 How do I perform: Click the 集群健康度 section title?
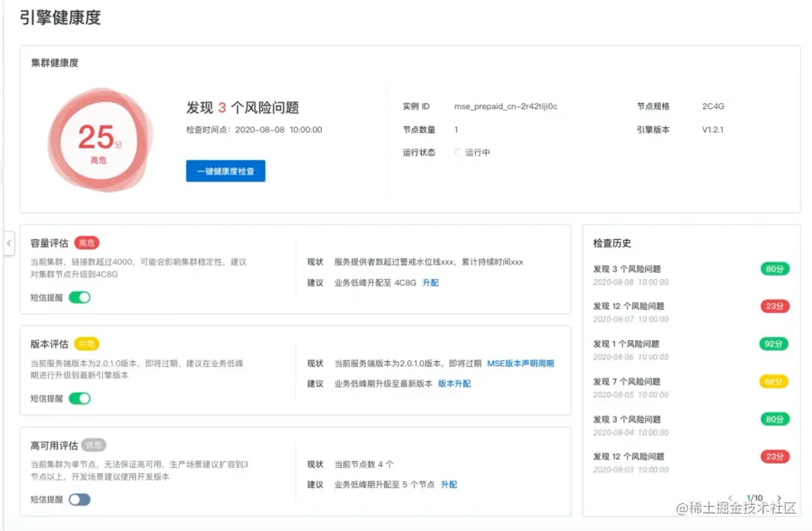point(54,62)
